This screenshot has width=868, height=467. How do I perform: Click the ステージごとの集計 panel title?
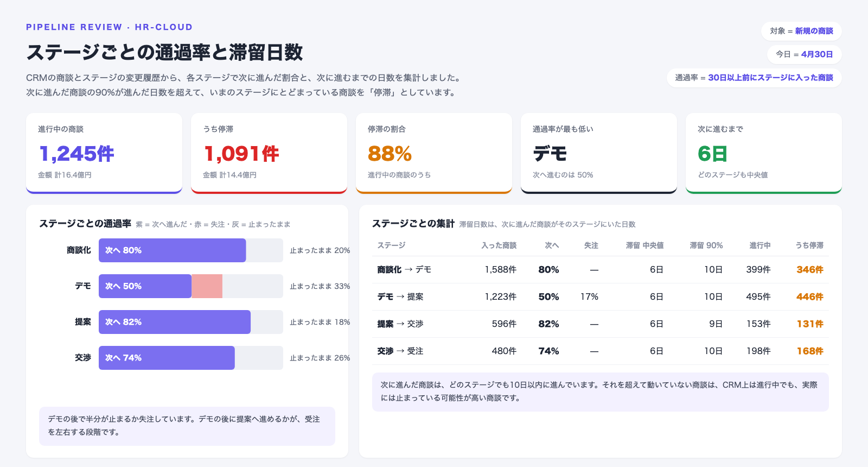tap(413, 224)
